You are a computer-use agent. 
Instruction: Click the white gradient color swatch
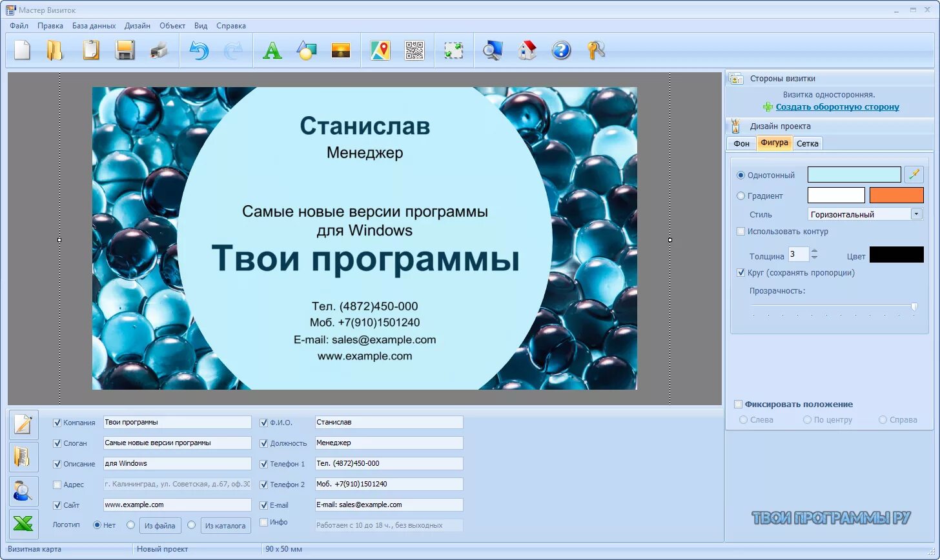point(836,195)
